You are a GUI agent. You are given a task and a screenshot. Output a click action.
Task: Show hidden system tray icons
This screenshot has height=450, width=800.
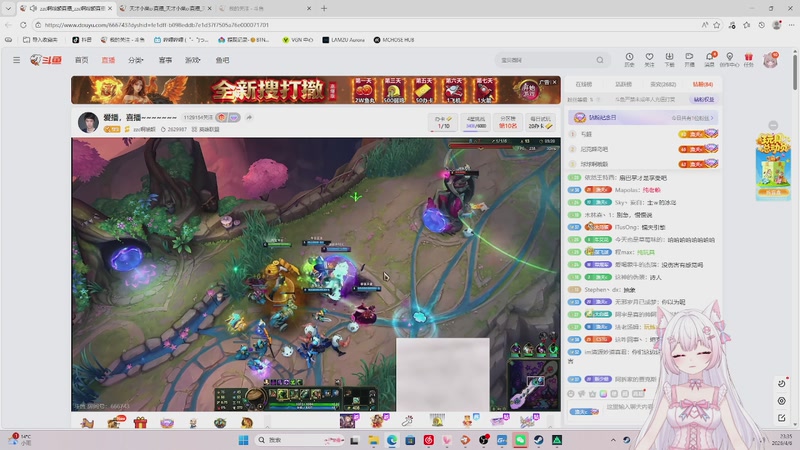(613, 440)
